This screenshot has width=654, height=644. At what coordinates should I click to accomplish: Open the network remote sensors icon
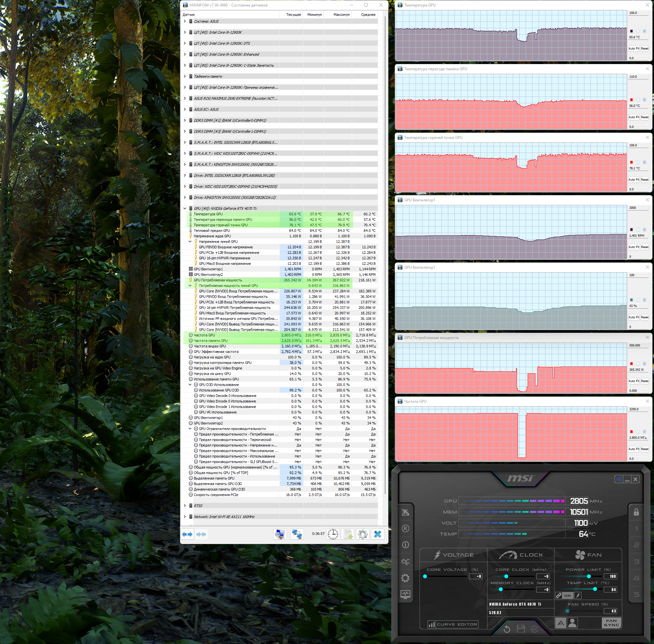297,535
